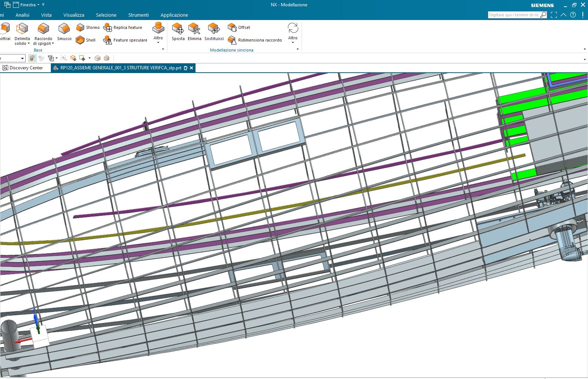
Task: Open the Finestra window menu
Action: tap(28, 5)
